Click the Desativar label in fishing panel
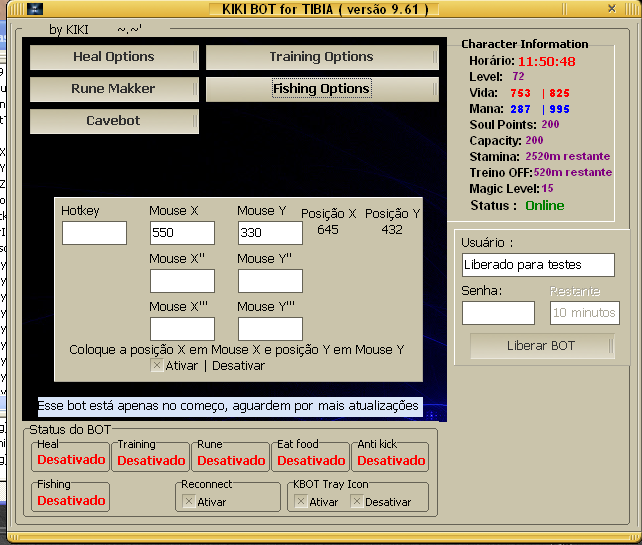Viewport: 642px width, 545px height. 238,366
